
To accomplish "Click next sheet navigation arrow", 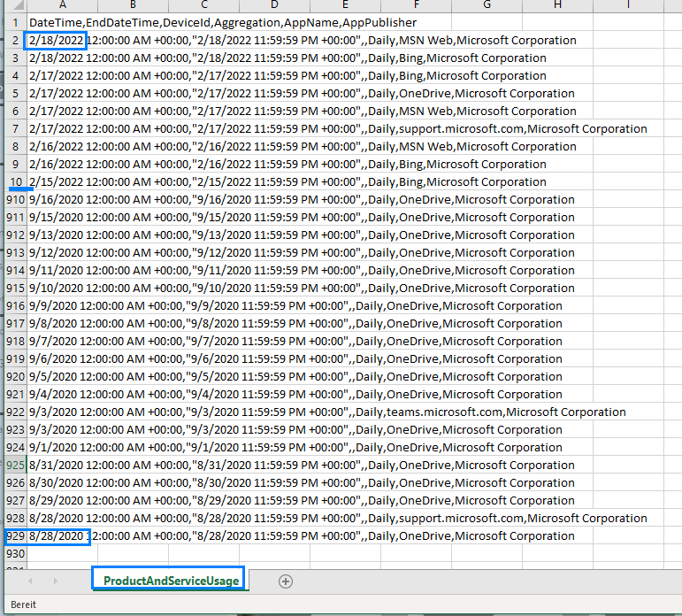I will click(x=55, y=581).
